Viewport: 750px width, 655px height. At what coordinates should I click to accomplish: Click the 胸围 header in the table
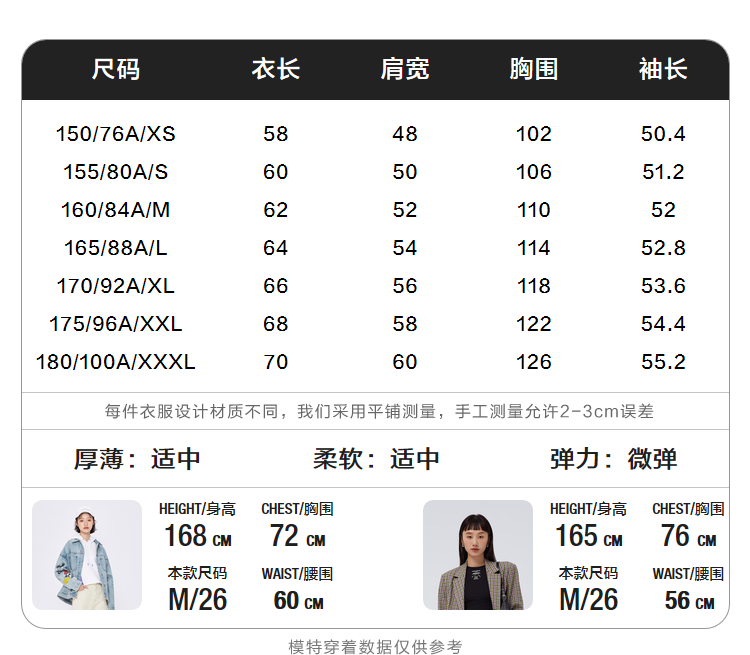pyautogui.click(x=533, y=70)
